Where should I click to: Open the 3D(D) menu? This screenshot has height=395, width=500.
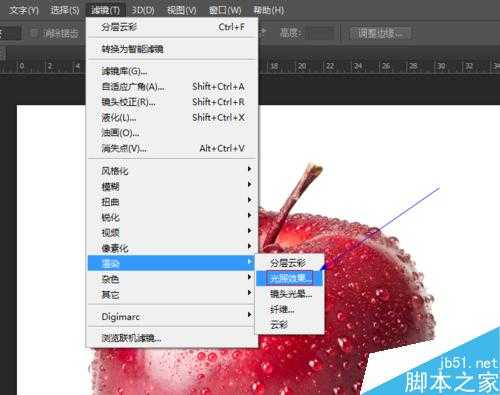[143, 10]
